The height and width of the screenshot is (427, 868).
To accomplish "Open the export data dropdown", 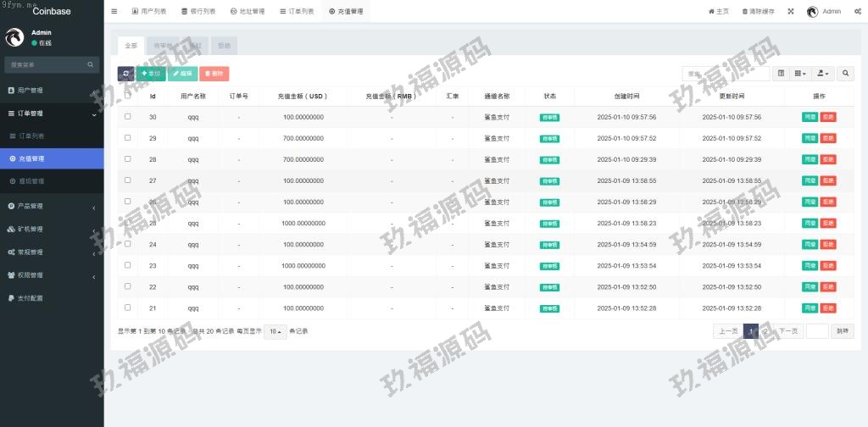I will (823, 74).
